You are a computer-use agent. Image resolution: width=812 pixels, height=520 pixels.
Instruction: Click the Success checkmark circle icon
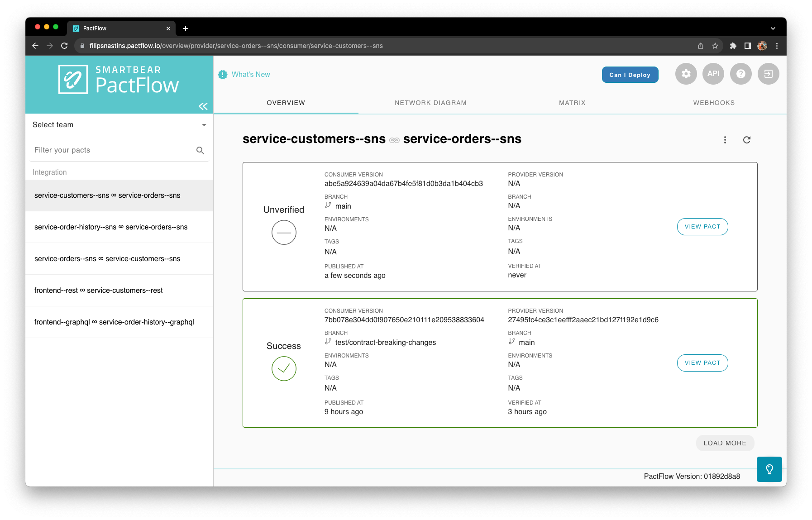point(284,369)
